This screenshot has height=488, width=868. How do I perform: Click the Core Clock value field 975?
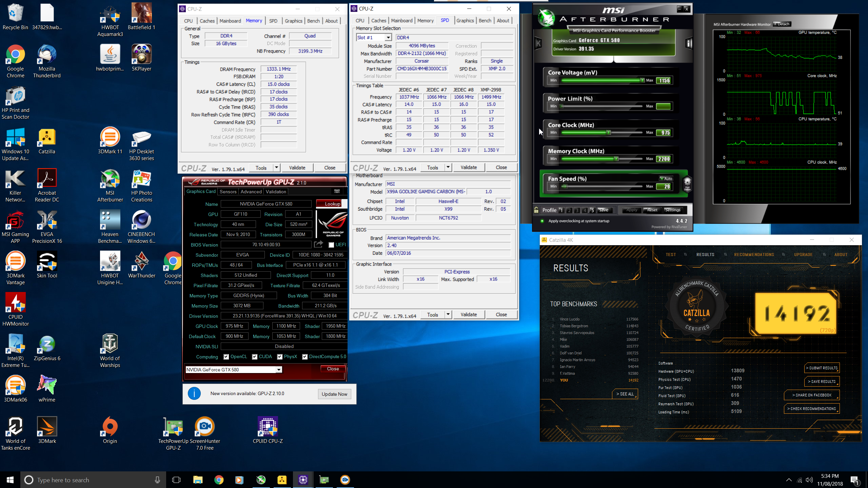tap(664, 133)
